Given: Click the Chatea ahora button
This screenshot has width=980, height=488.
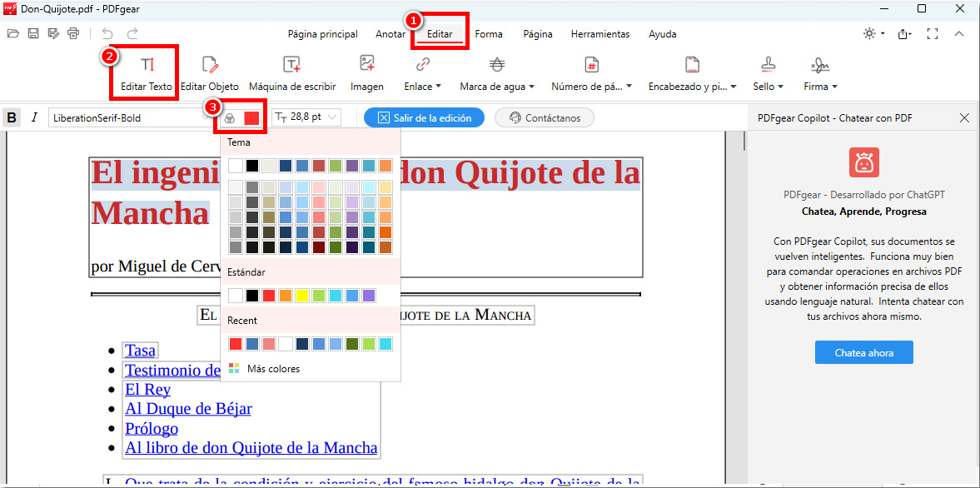Looking at the screenshot, I should (x=863, y=351).
